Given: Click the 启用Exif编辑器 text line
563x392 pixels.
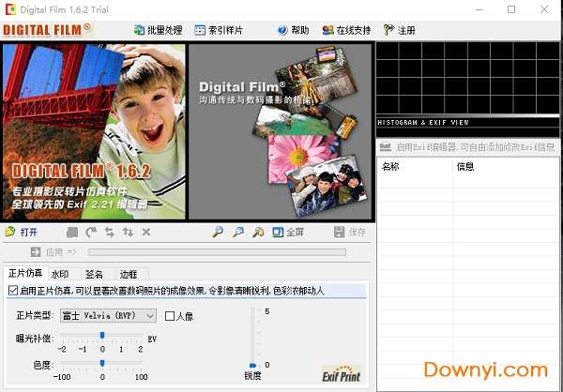Looking at the screenshot, I should (x=475, y=147).
